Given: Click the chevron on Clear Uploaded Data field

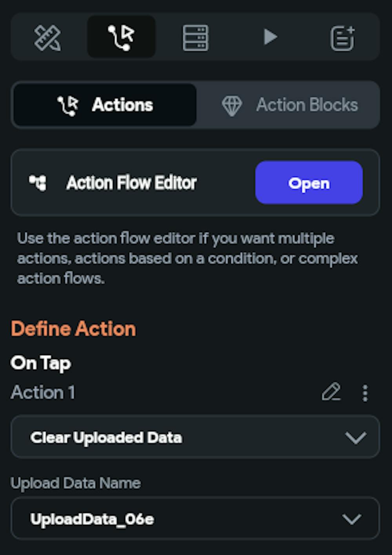Looking at the screenshot, I should (356, 437).
